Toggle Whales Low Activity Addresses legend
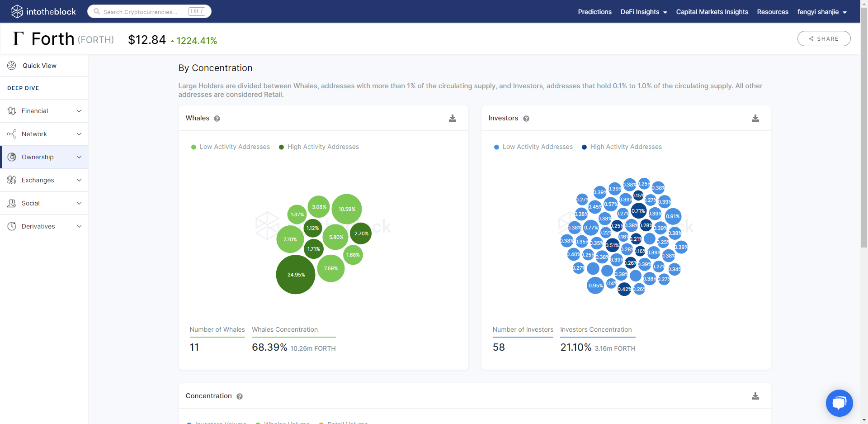The height and width of the screenshot is (424, 868). click(231, 147)
